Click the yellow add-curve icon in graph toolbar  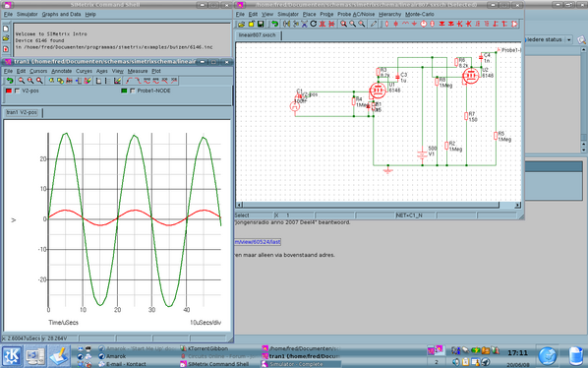pyautogui.click(x=51, y=81)
